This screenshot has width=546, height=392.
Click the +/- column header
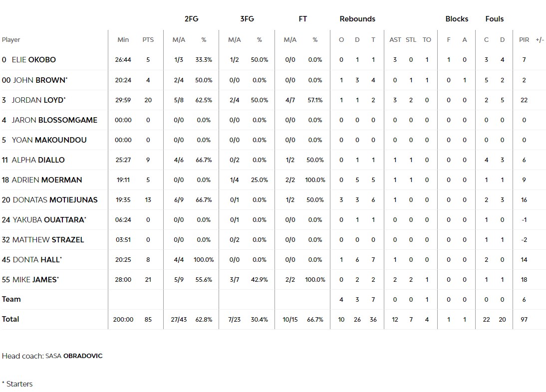tap(540, 40)
